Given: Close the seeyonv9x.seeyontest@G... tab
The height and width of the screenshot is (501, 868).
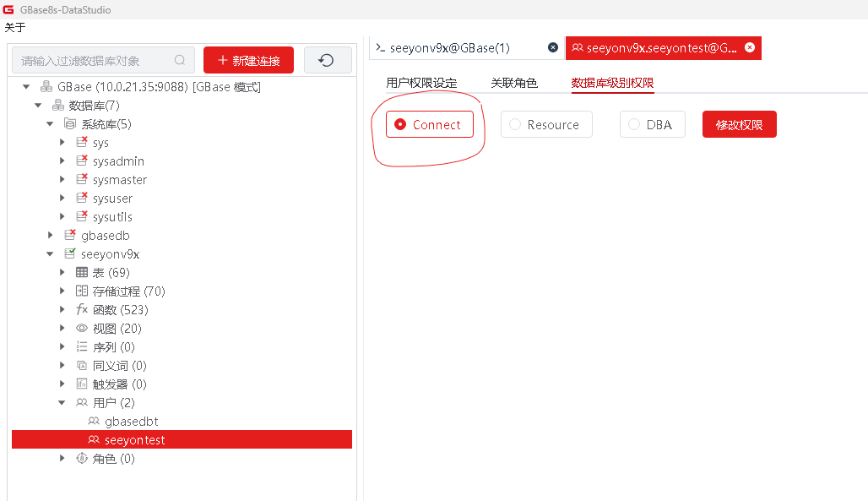Looking at the screenshot, I should point(750,47).
